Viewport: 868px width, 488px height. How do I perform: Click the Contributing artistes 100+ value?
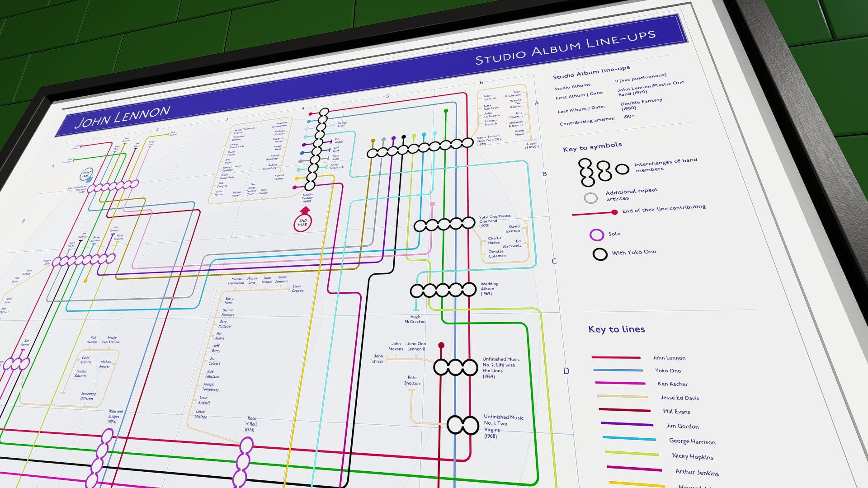[x=629, y=117]
